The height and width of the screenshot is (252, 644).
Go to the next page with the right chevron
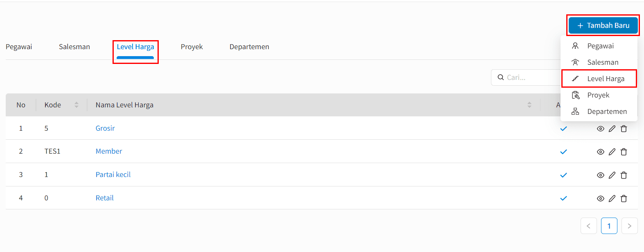629,226
